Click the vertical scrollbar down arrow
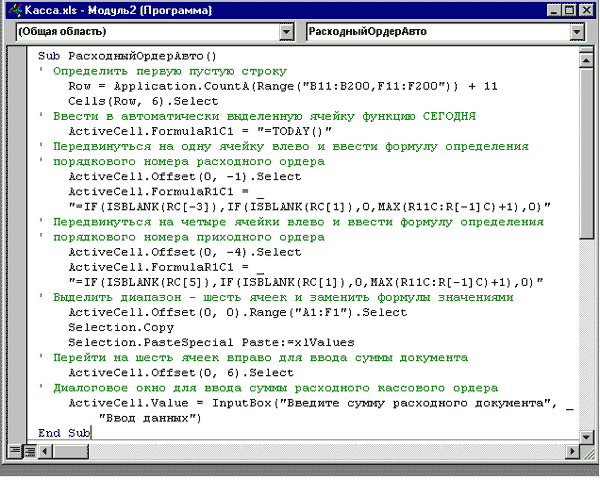 (x=586, y=436)
